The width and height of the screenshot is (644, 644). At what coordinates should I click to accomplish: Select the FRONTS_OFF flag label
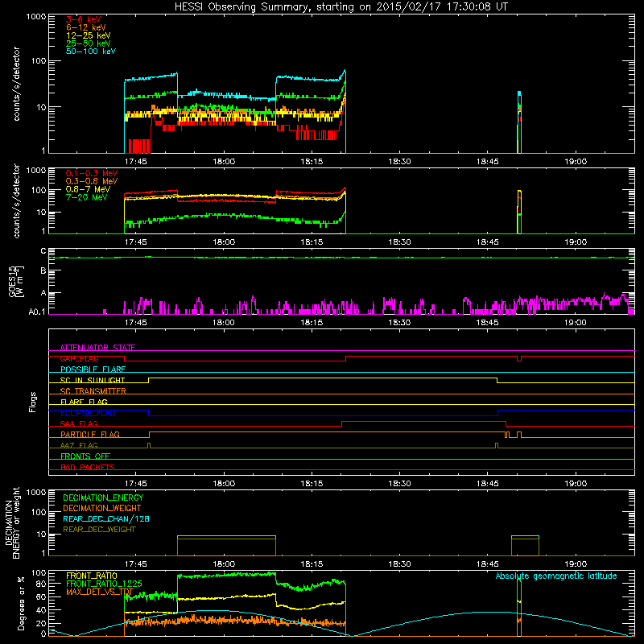(85, 456)
